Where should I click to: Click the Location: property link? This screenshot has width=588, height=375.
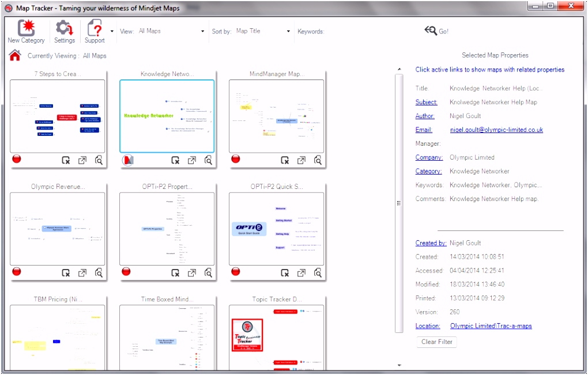pyautogui.click(x=428, y=326)
